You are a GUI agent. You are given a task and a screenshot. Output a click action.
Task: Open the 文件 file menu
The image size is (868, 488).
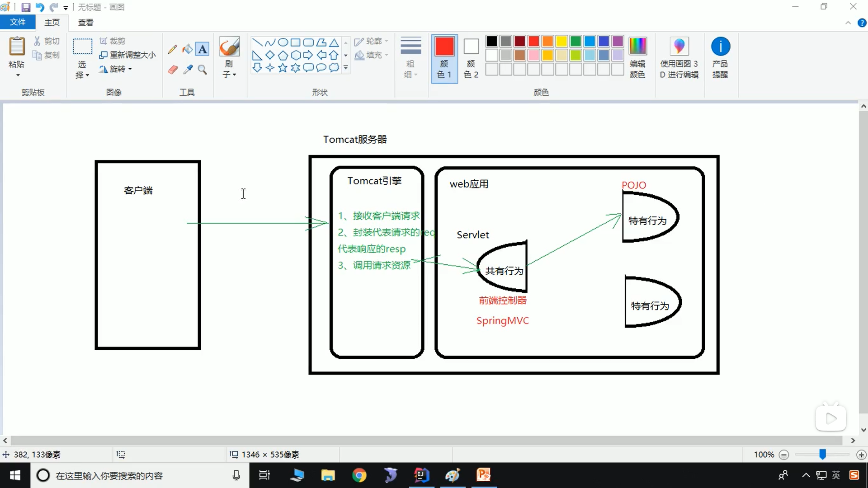[18, 22]
